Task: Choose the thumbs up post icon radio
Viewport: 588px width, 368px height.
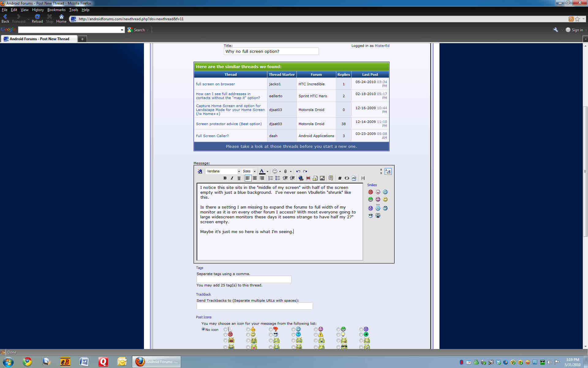Action: click(248, 329)
